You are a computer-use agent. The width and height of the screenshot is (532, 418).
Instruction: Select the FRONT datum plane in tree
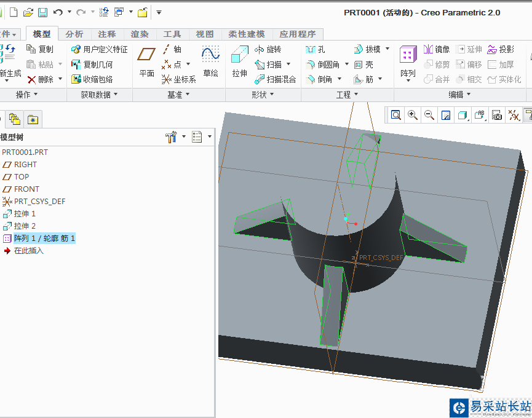(x=26, y=189)
